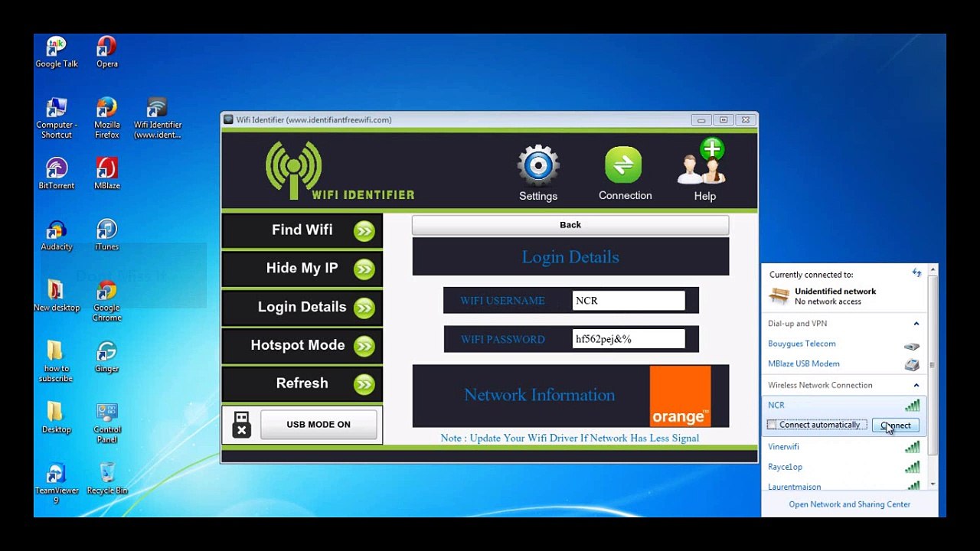The image size is (980, 551).
Task: Select the Hotspot Mode menu item
Action: pyautogui.click(x=302, y=347)
